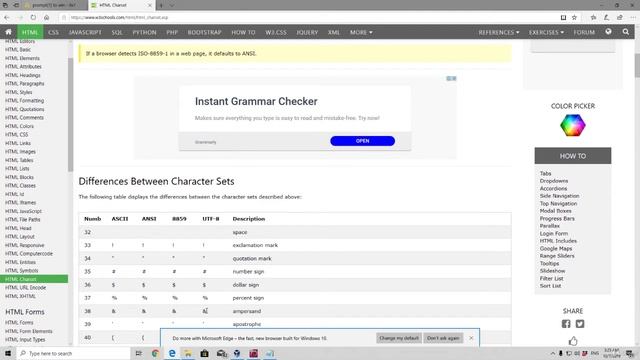Open Task View on the taskbar
The height and width of the screenshot is (360, 640).
pyautogui.click(x=138, y=353)
